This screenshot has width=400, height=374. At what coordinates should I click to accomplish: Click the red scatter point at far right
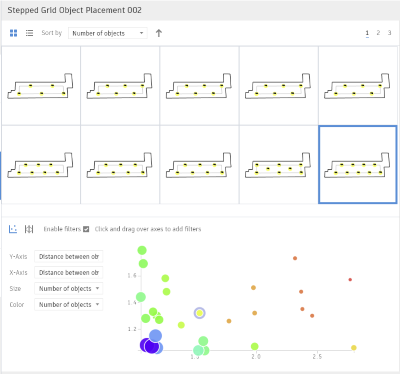[350, 280]
